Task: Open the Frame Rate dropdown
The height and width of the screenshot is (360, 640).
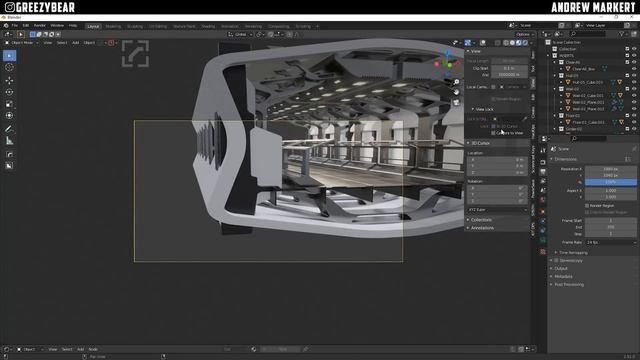Action: (611, 242)
